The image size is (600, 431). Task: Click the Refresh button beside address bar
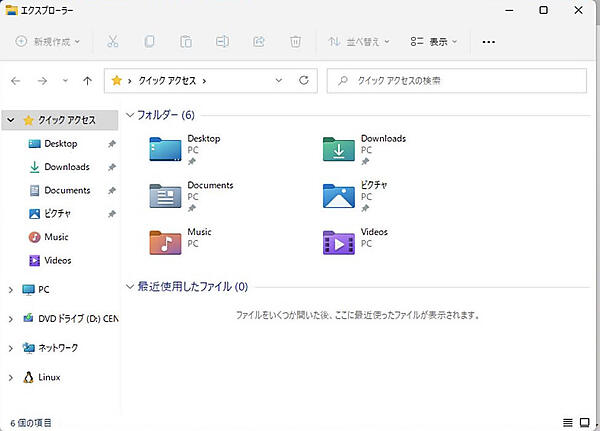[303, 80]
